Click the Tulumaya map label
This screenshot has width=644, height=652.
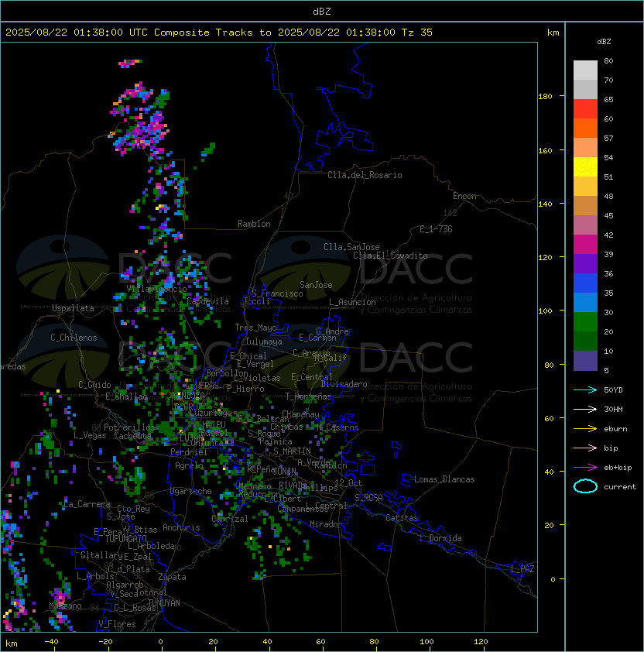pyautogui.click(x=264, y=341)
